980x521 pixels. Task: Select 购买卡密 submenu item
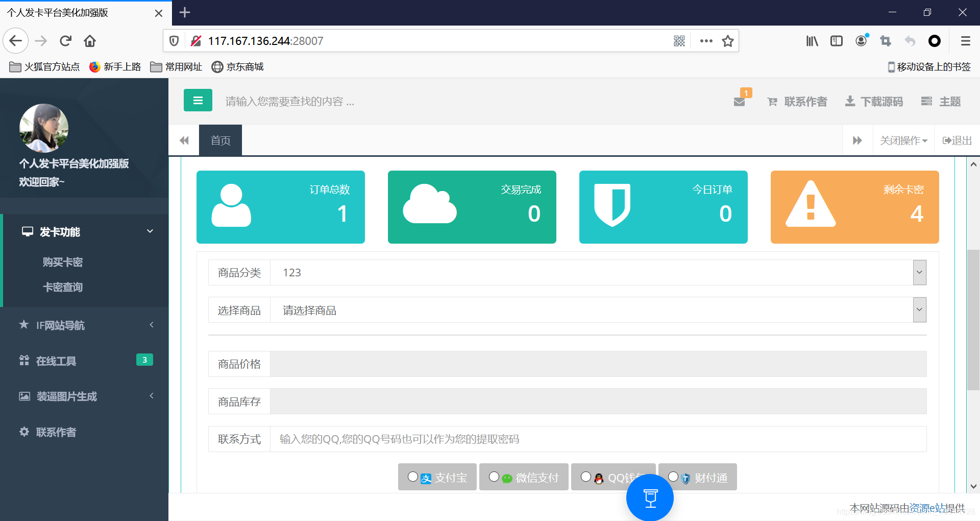63,262
